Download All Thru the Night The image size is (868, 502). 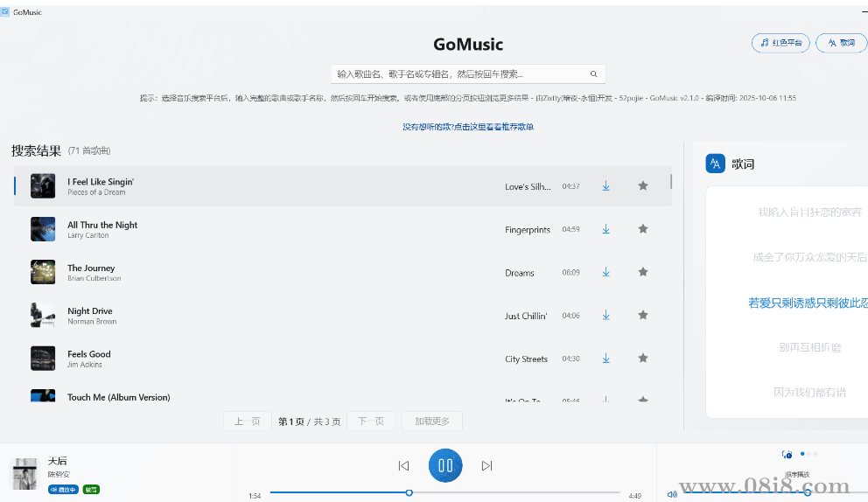(606, 229)
